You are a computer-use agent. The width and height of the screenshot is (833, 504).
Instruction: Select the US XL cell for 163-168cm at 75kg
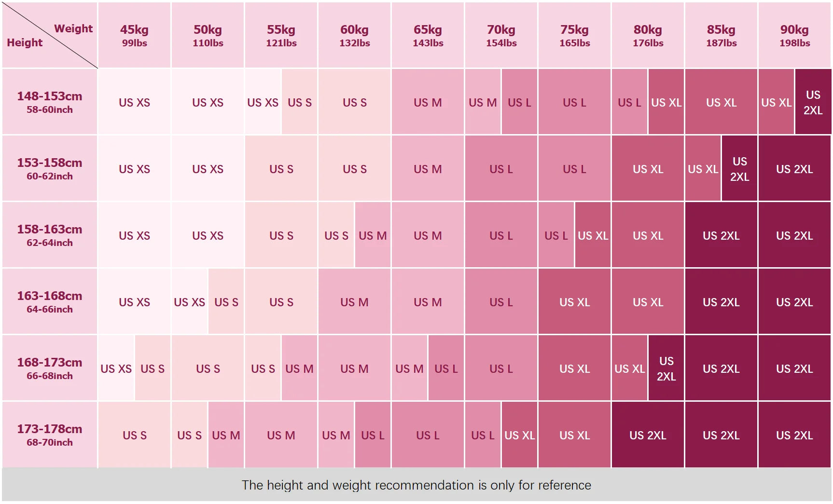574,301
